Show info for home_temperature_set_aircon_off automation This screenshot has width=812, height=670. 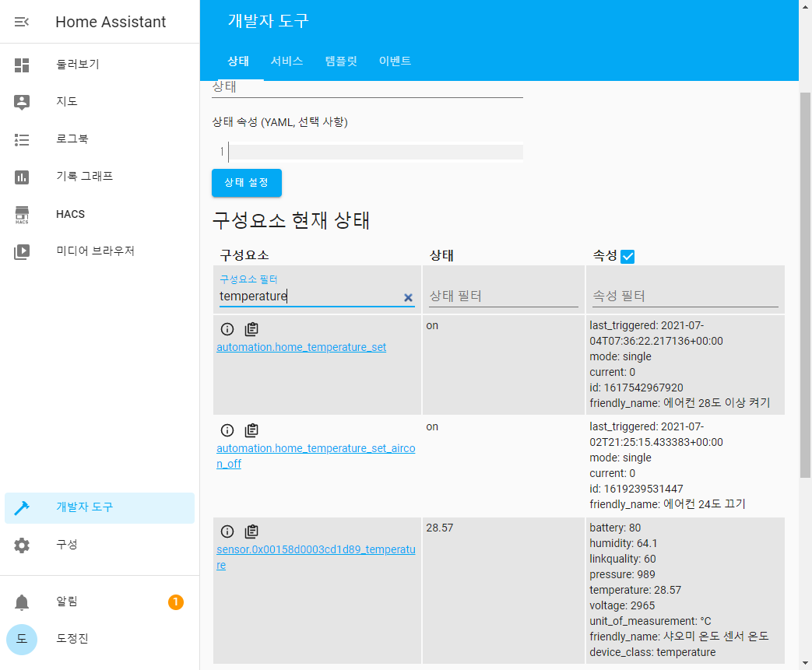click(x=227, y=430)
